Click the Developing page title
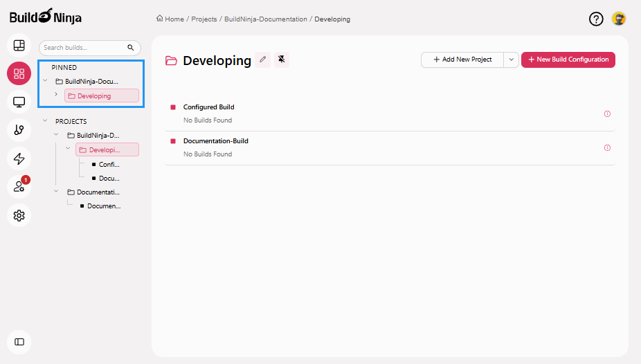The height and width of the screenshot is (364, 641). [217, 60]
